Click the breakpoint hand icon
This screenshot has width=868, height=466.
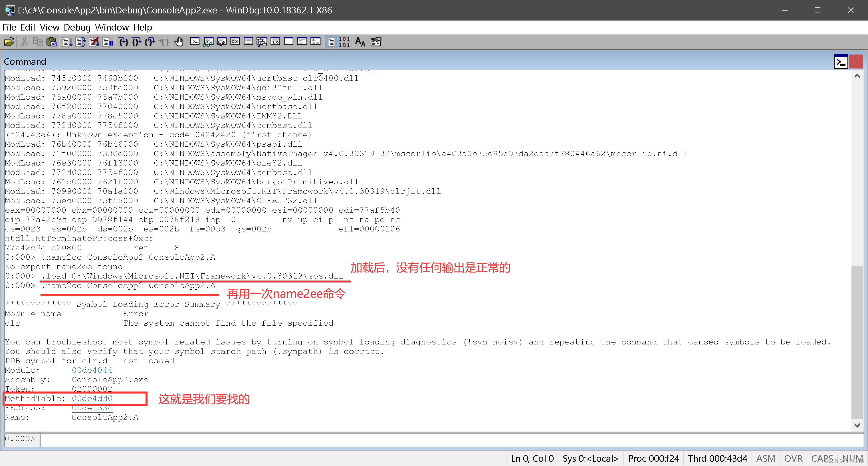tap(179, 42)
